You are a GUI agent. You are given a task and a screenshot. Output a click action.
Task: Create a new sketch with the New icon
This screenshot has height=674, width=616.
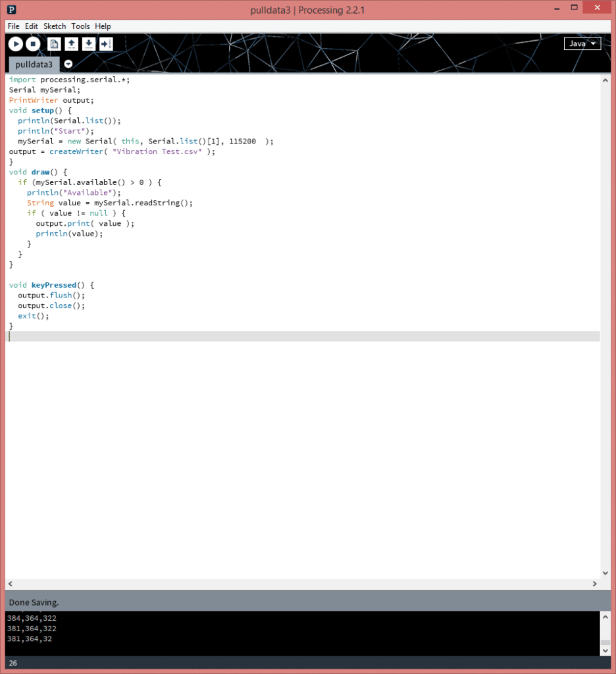click(54, 44)
